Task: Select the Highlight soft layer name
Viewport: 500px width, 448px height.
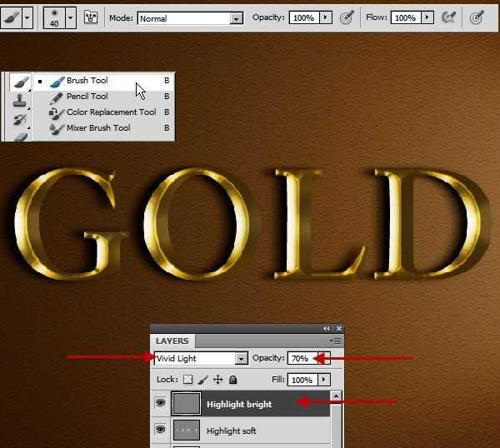Action: pyautogui.click(x=231, y=431)
